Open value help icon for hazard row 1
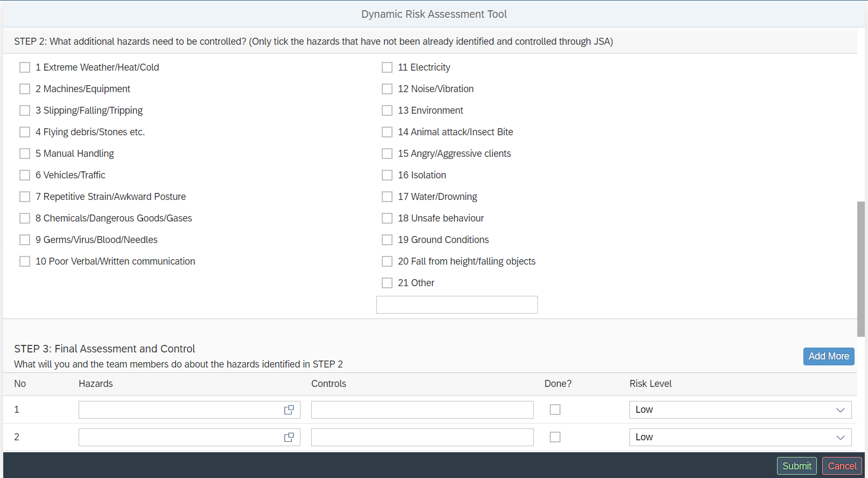868x478 pixels. coord(289,410)
